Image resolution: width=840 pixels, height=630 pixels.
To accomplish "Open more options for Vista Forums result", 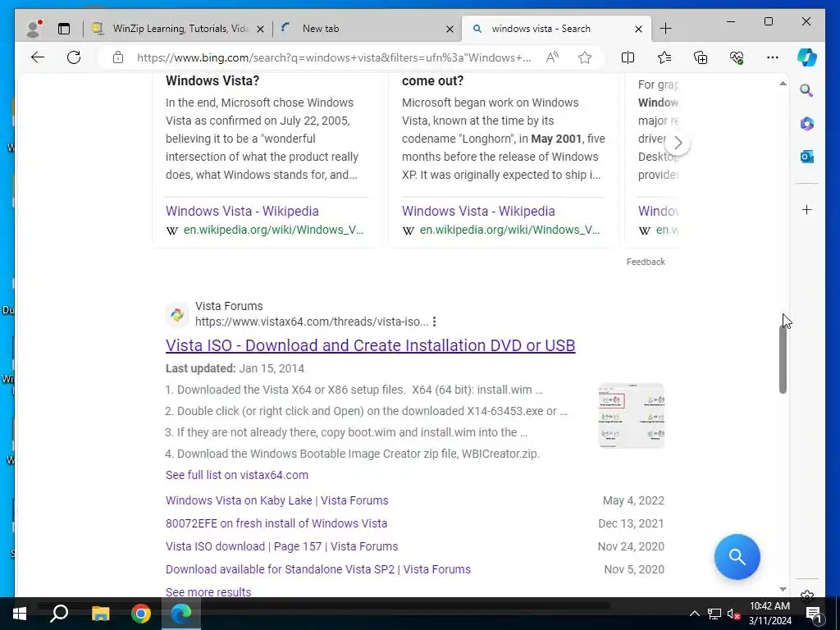I will click(x=435, y=322).
